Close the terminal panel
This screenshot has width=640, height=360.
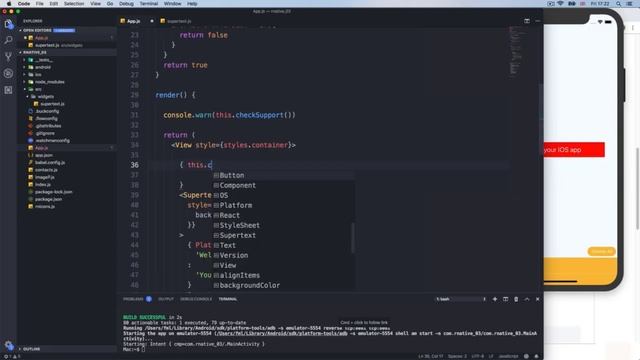click(x=538, y=299)
